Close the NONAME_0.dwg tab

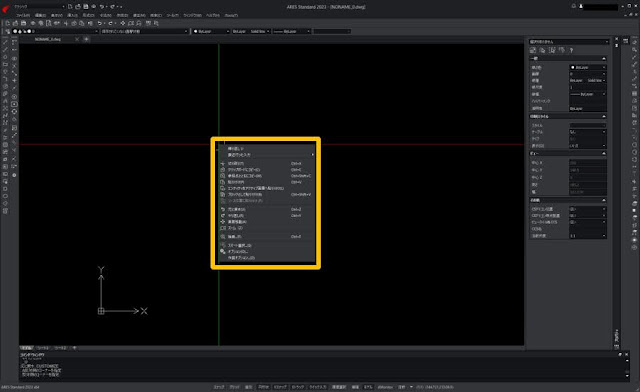(77, 39)
